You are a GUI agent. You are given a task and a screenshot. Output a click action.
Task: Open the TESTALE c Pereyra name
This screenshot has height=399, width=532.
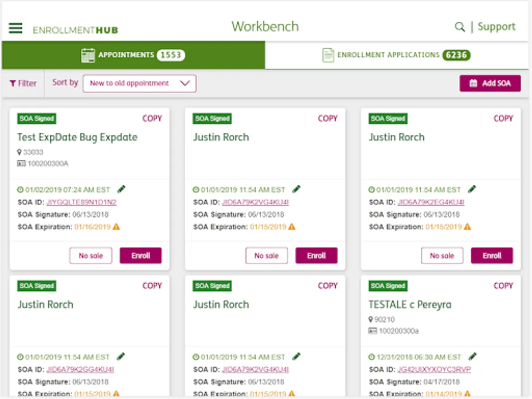[410, 305]
